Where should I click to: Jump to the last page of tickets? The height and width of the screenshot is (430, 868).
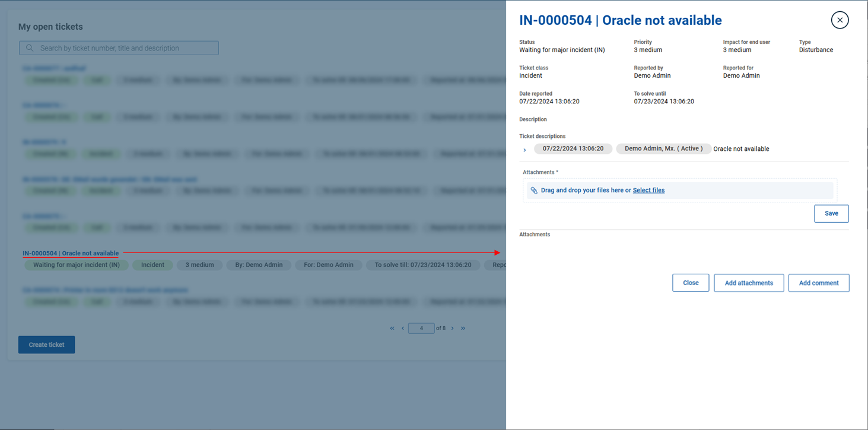coord(463,328)
